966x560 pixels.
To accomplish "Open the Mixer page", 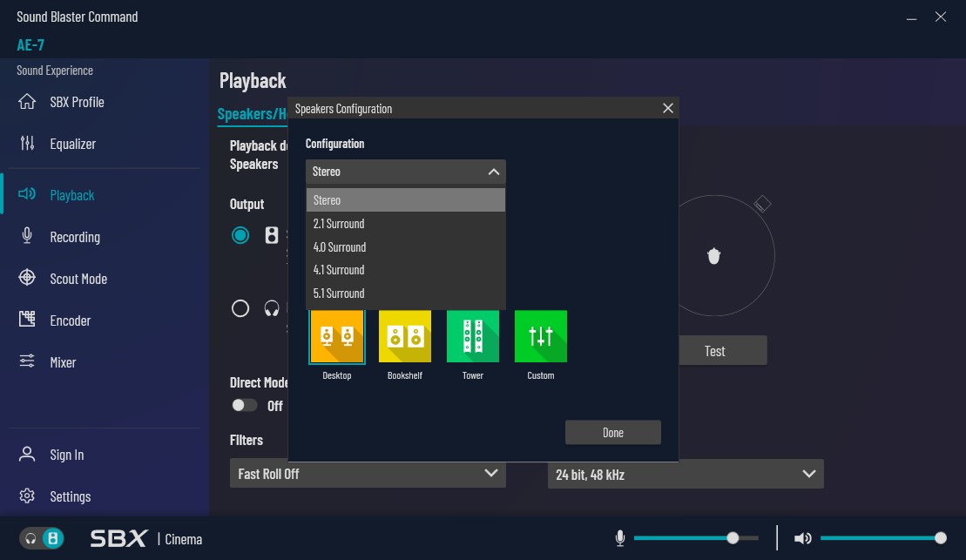I will click(x=63, y=362).
